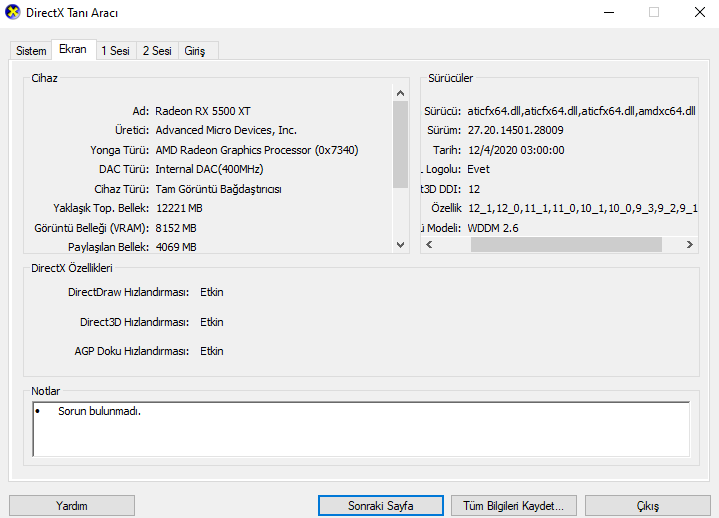Viewport: 719px width, 518px height.
Task: Close the DirectX Tanı Aracı window
Action: coord(700,12)
